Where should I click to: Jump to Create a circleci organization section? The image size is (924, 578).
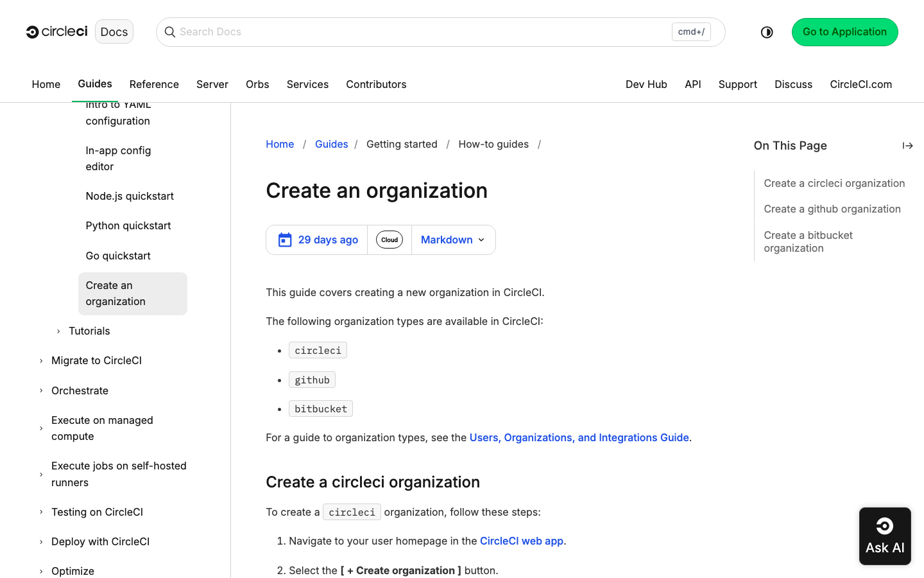[834, 183]
